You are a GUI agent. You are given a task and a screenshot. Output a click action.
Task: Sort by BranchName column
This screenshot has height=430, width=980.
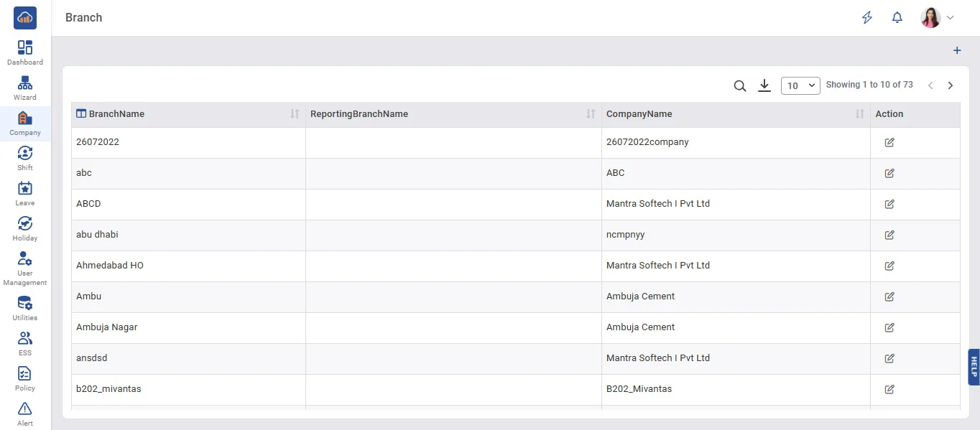[x=295, y=114]
